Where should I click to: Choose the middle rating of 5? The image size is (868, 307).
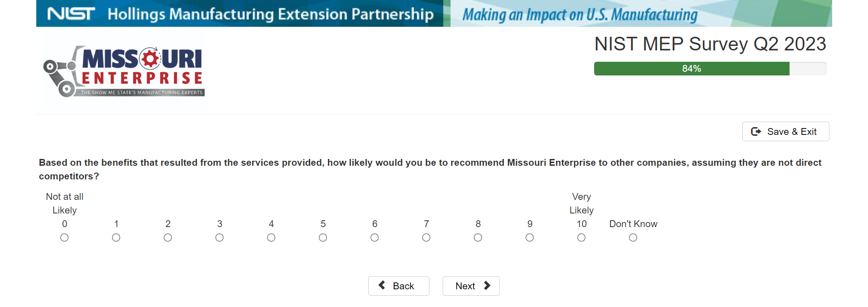323,238
